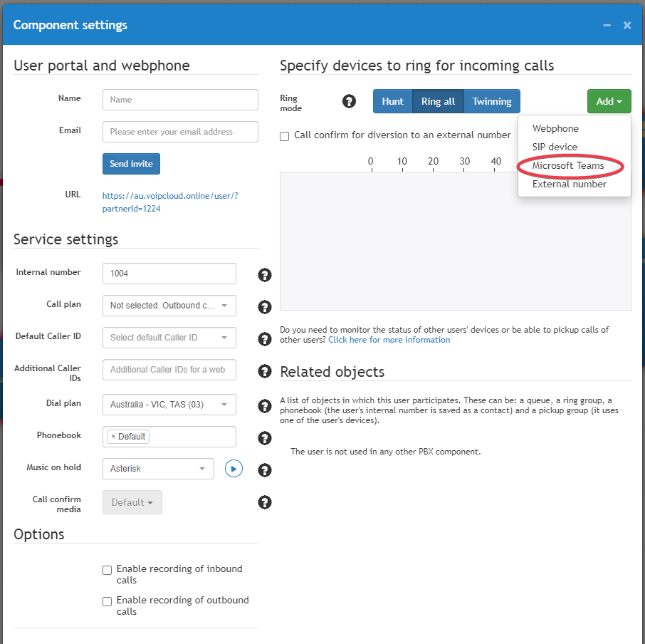Screen dimensions: 645x644
Task: Remove the Default tag from Phonebook
Action: point(115,436)
